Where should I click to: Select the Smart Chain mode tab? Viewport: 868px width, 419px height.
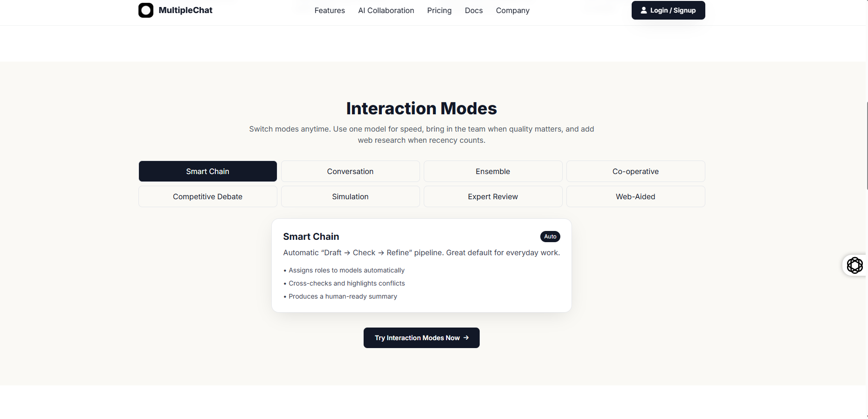point(207,171)
